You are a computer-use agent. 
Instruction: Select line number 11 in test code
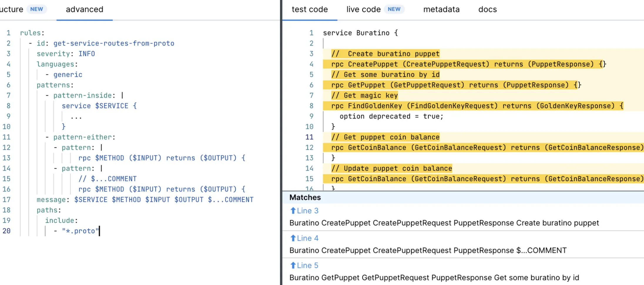point(309,137)
